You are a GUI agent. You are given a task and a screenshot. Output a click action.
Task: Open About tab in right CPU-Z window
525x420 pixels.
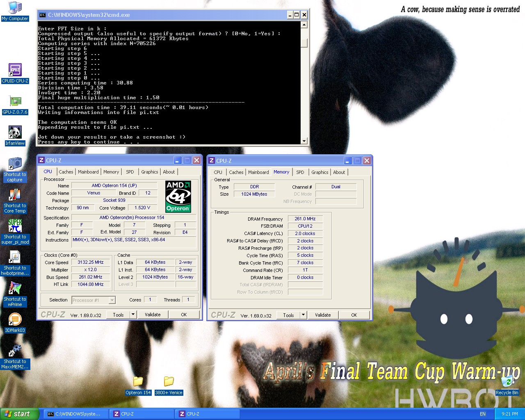(339, 172)
